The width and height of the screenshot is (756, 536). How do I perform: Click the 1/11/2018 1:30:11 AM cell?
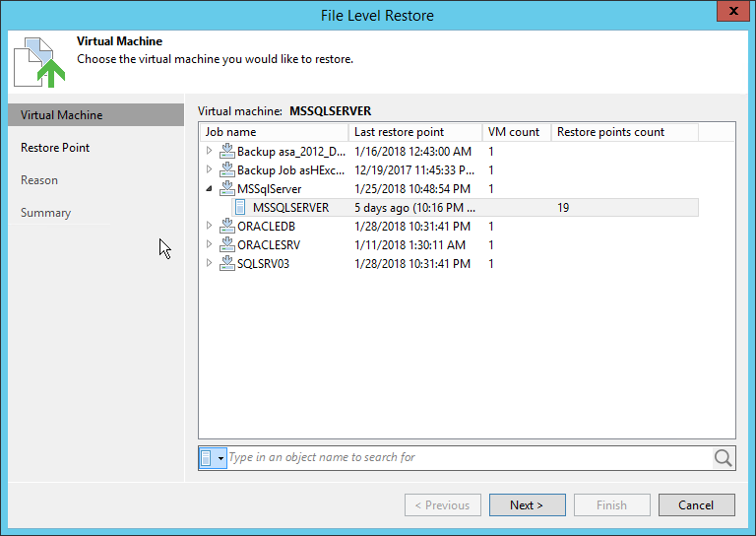coord(409,245)
